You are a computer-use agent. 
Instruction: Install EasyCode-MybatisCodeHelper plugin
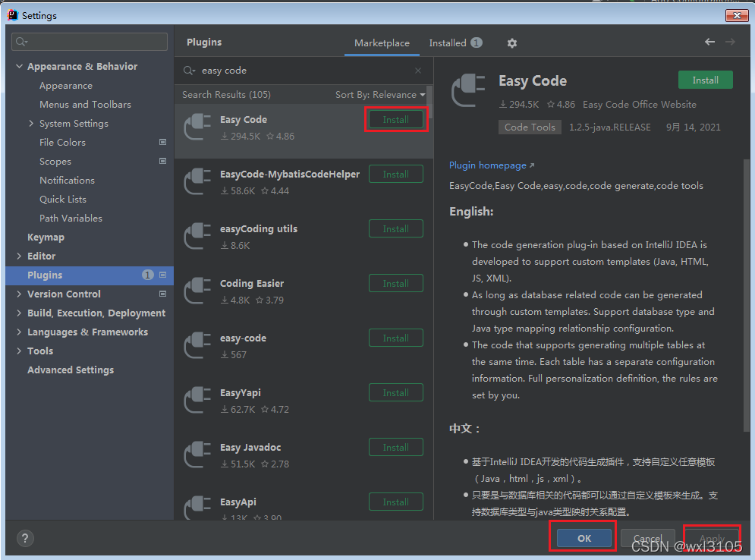tap(396, 175)
